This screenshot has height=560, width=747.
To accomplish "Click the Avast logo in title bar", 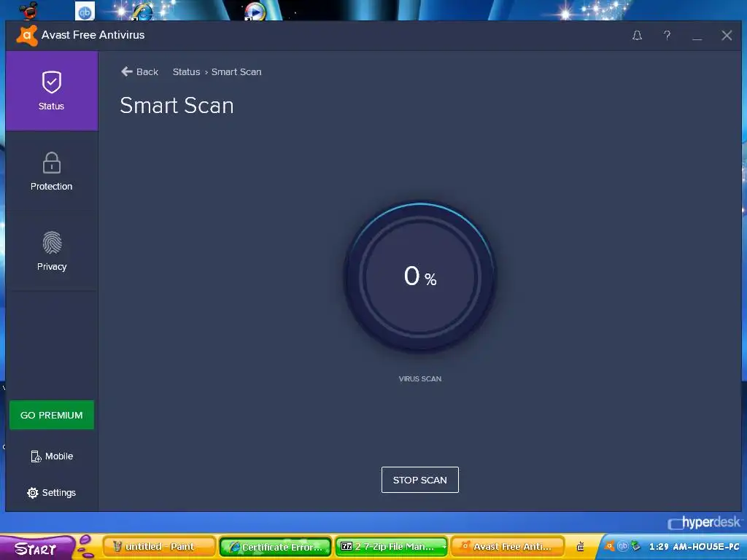I will pyautogui.click(x=27, y=35).
